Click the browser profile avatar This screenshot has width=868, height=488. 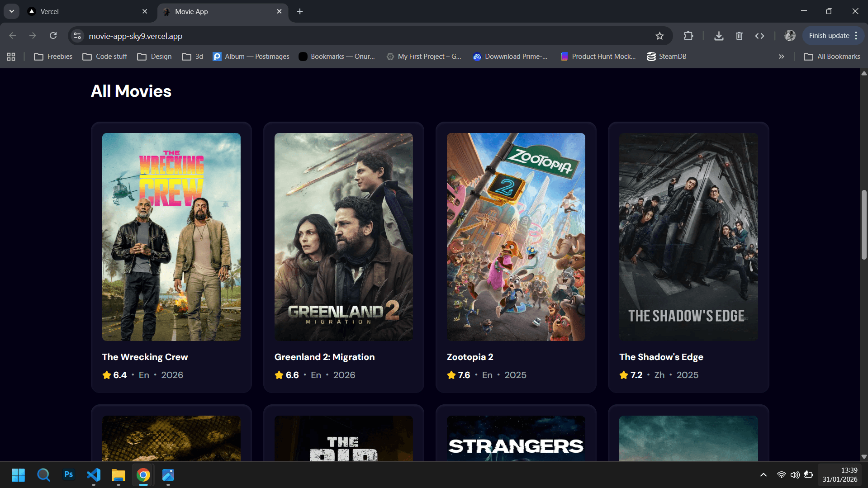790,35
